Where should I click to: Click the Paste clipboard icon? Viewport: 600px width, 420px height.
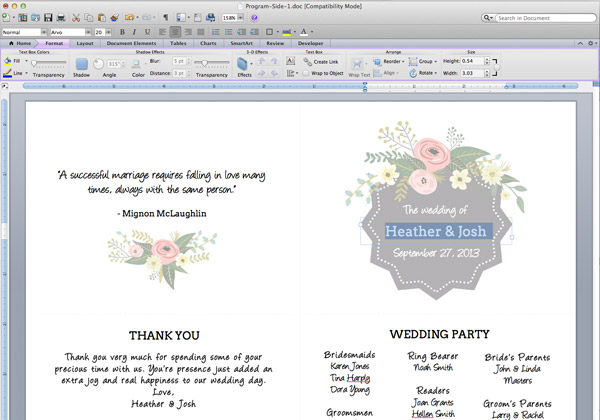tap(101, 18)
